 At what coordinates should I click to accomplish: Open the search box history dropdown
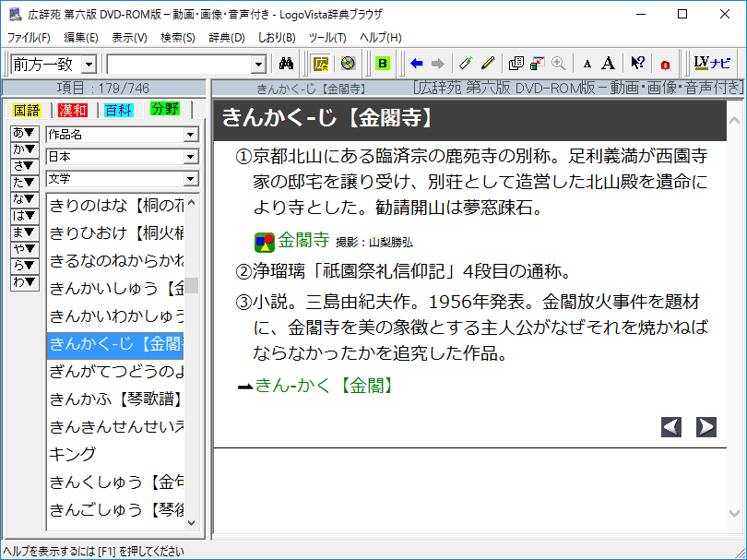coord(258,65)
